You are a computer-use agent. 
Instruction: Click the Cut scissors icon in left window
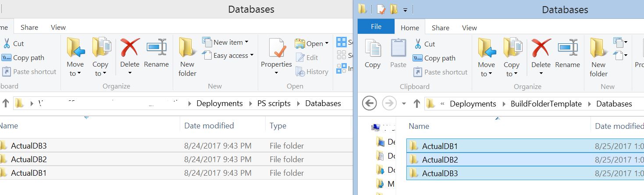click(7, 44)
